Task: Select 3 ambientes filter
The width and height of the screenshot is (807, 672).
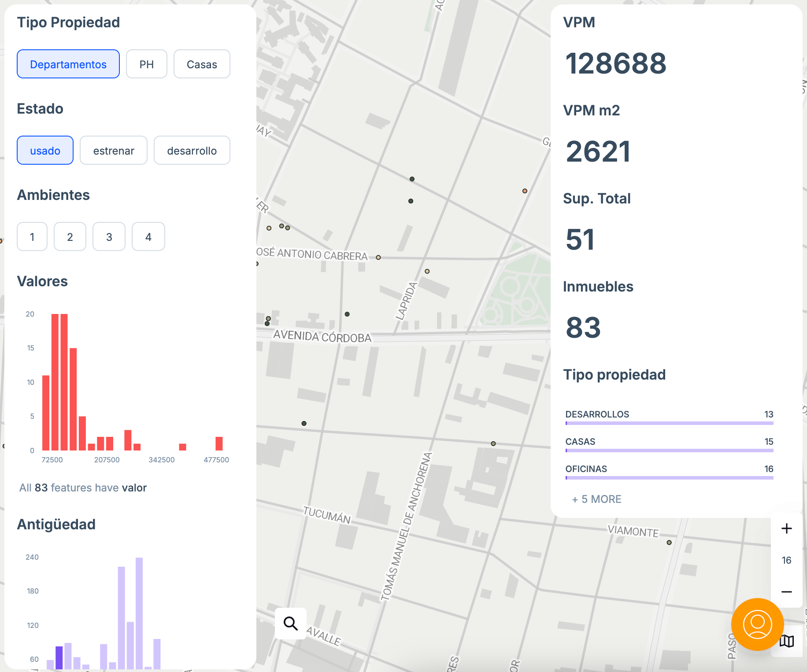Action: tap(109, 237)
